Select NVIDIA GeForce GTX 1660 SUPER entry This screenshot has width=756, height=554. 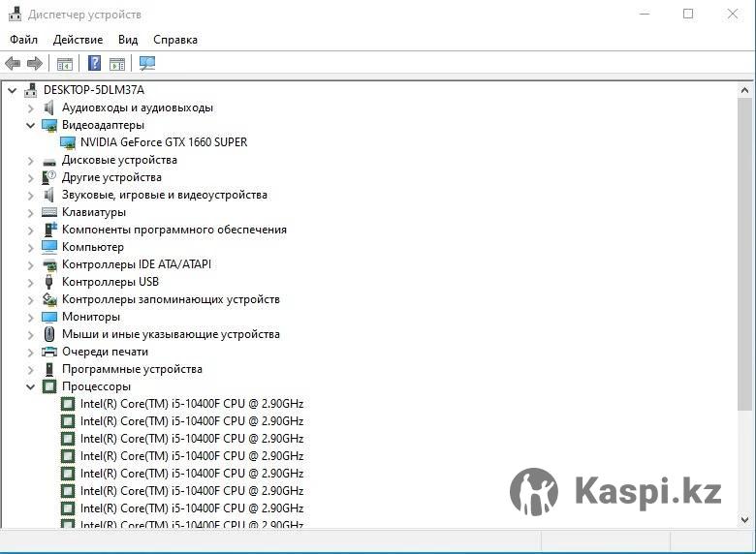[x=164, y=142]
